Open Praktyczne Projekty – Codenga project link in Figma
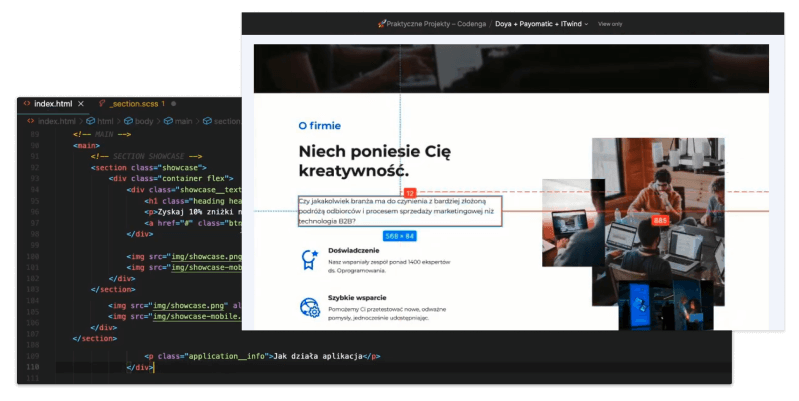Viewport: 799px width, 401px height. click(x=436, y=24)
